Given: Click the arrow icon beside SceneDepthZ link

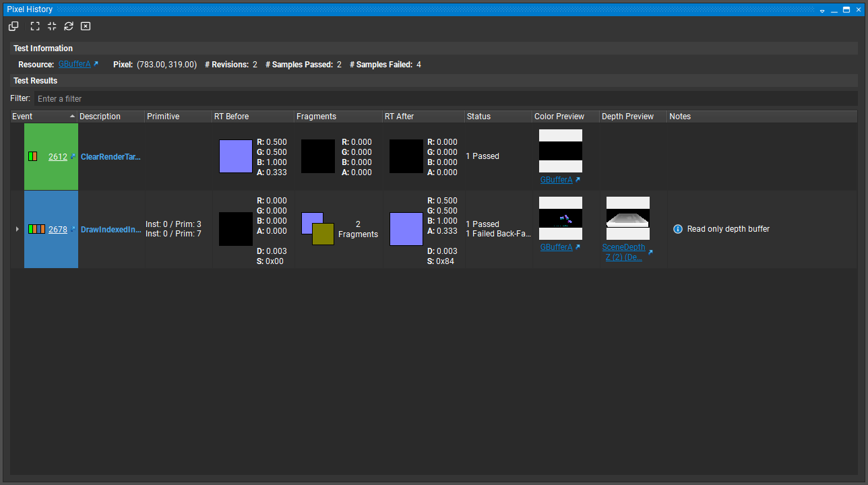Looking at the screenshot, I should click(x=650, y=252).
